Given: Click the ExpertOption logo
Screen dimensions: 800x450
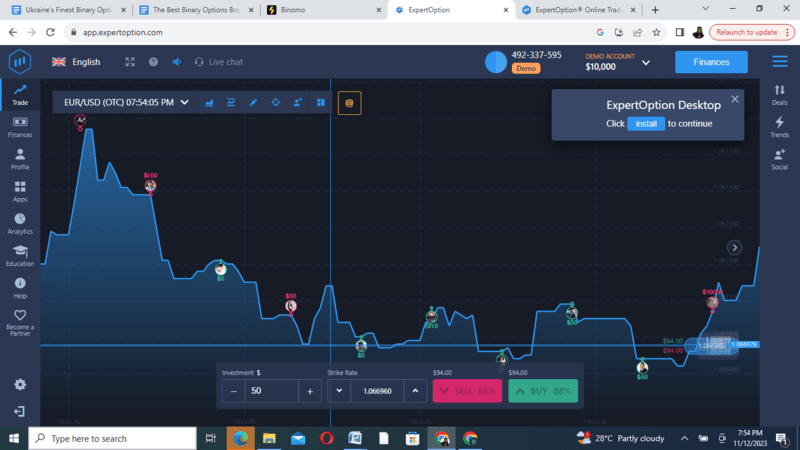Looking at the screenshot, I should [20, 62].
